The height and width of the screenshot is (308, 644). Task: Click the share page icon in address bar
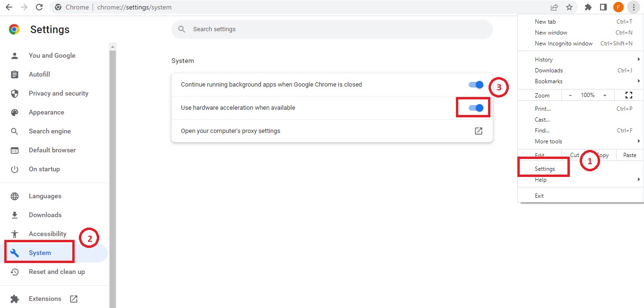point(554,7)
